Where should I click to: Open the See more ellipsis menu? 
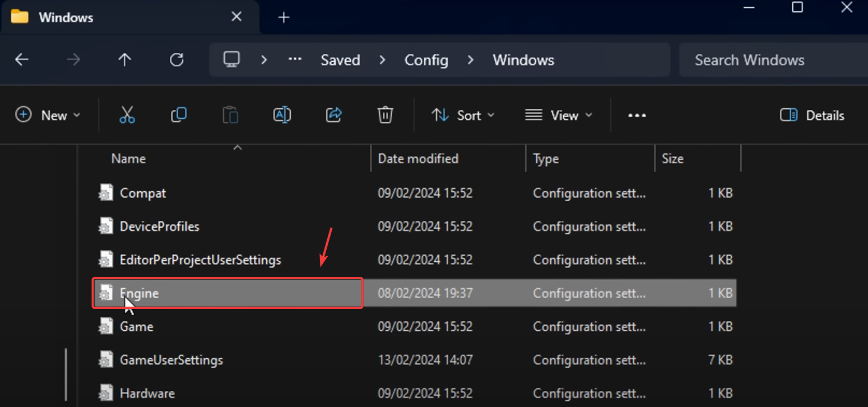637,115
